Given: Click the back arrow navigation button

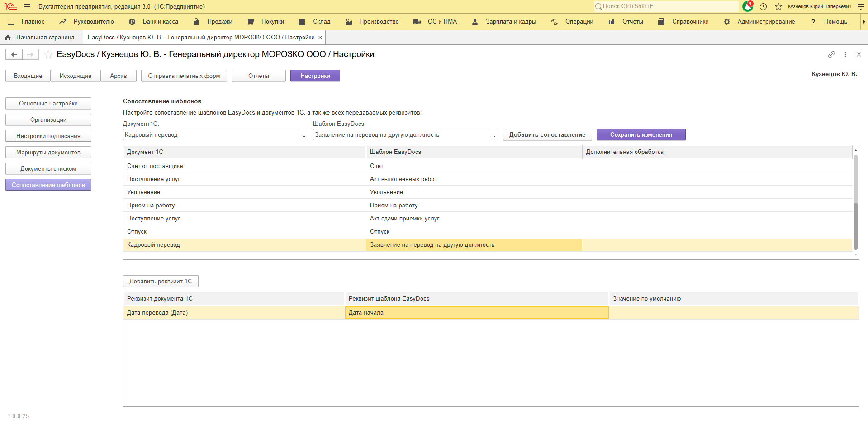Looking at the screenshot, I should pos(14,55).
